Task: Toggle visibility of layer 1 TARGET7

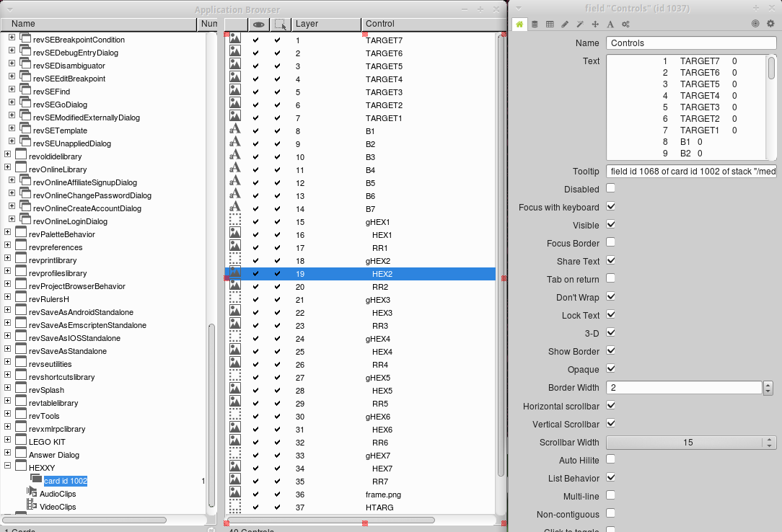Action: click(x=255, y=40)
